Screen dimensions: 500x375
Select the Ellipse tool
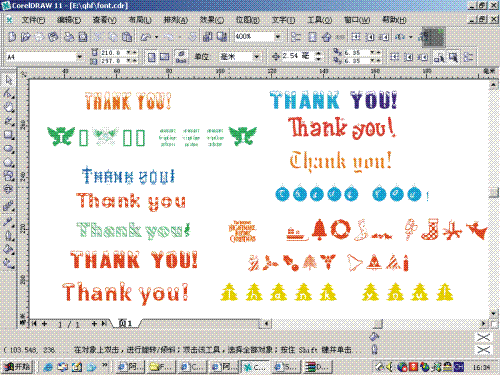(x=9, y=148)
